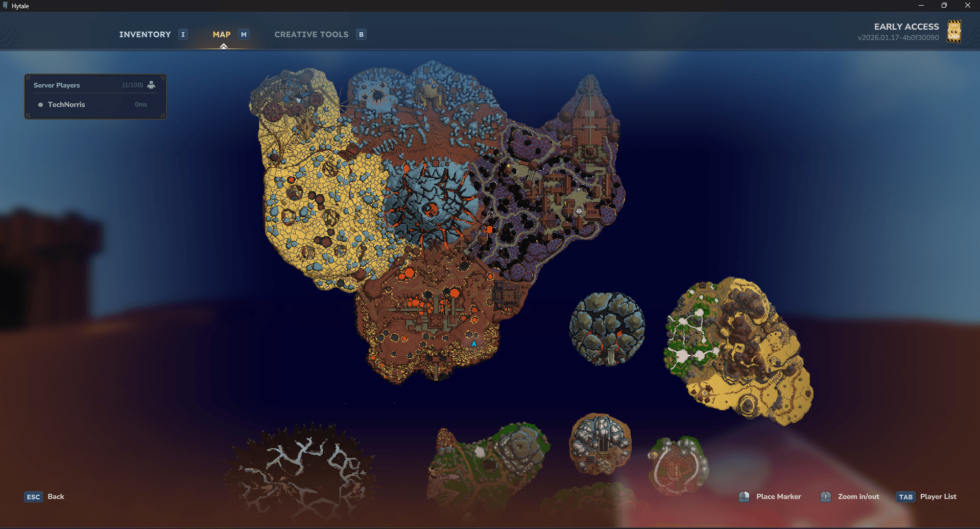
Task: Switch to the Creative Tools tab
Action: (311, 34)
